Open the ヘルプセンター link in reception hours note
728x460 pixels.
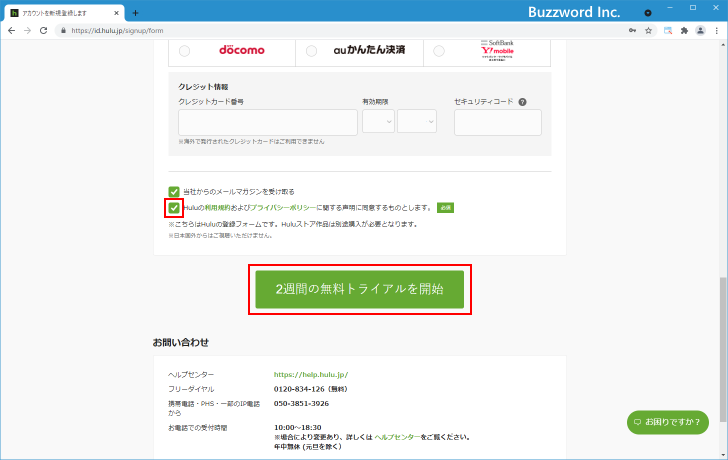click(397, 437)
